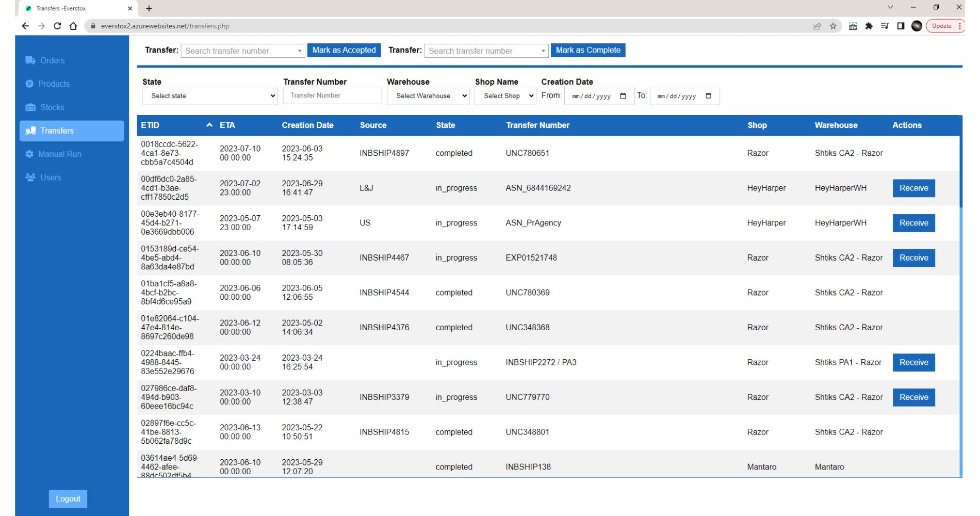Open complete transfer number search dropdown
Viewport: 980px width, 516px height.
486,51
